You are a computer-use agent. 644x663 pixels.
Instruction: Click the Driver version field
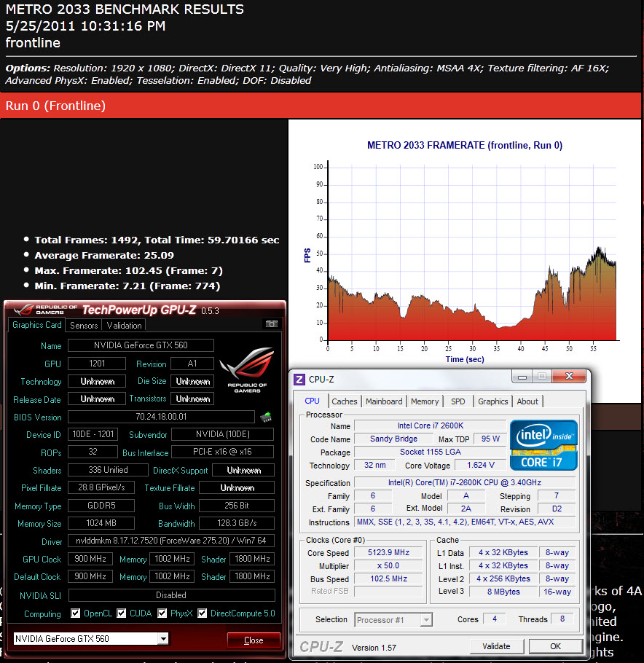pyautogui.click(x=170, y=541)
